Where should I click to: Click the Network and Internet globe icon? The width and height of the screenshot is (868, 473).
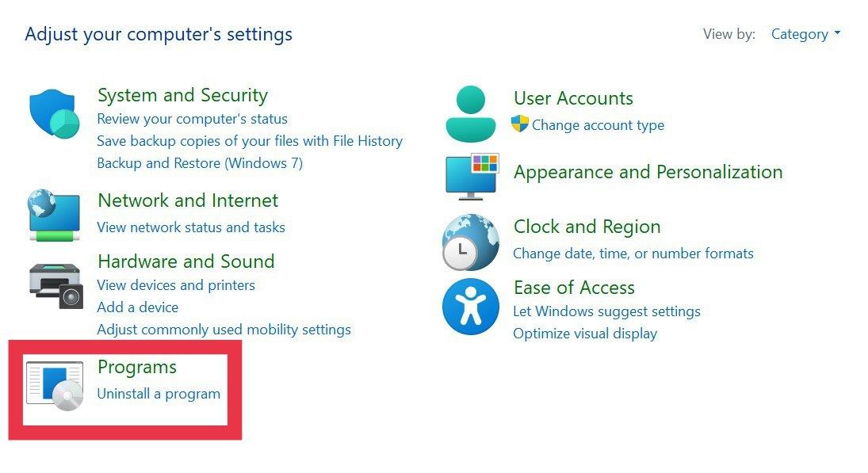54,215
